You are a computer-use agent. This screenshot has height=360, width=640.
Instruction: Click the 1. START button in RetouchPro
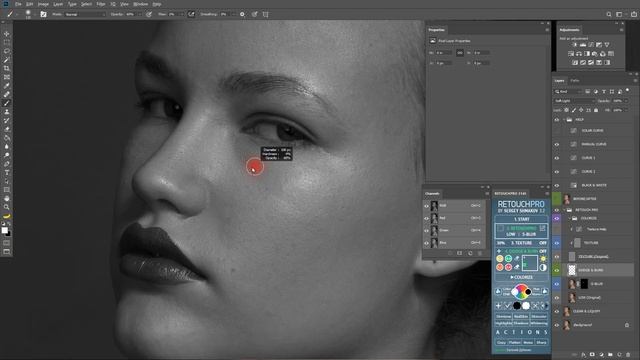521,220
